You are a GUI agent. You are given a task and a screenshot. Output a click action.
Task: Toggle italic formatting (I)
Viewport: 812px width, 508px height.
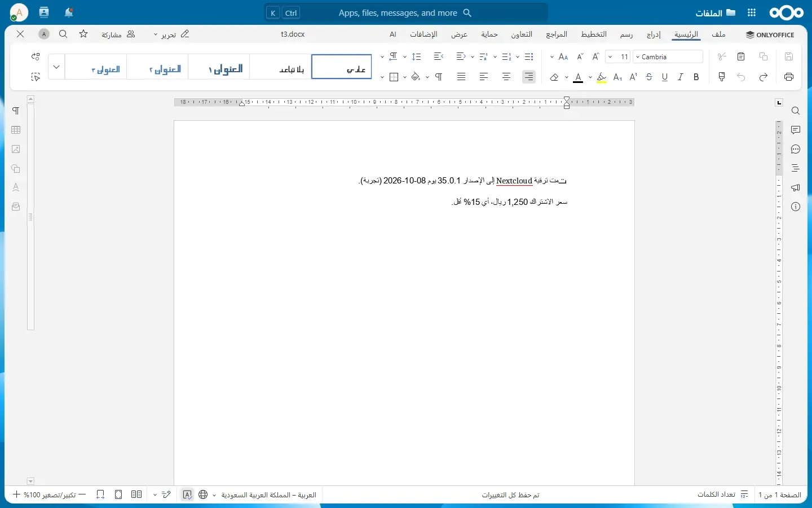click(x=681, y=77)
